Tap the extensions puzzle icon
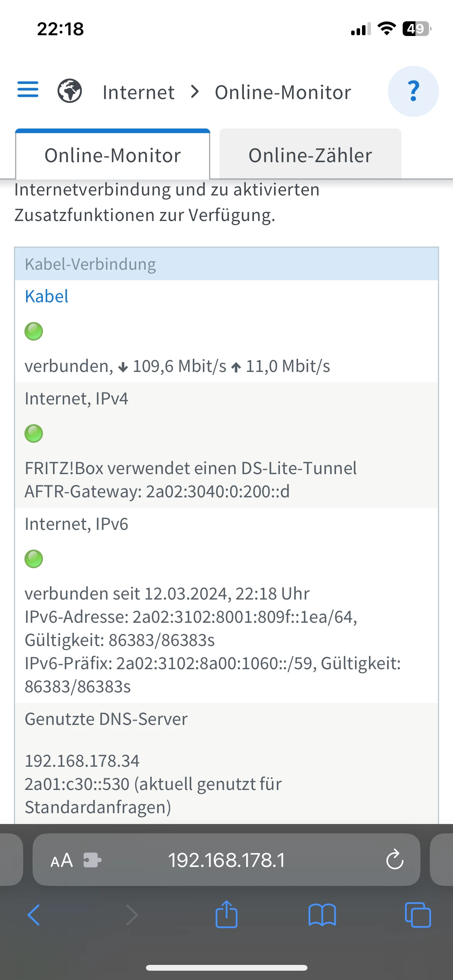Screen dimensions: 453x980 point(92,860)
